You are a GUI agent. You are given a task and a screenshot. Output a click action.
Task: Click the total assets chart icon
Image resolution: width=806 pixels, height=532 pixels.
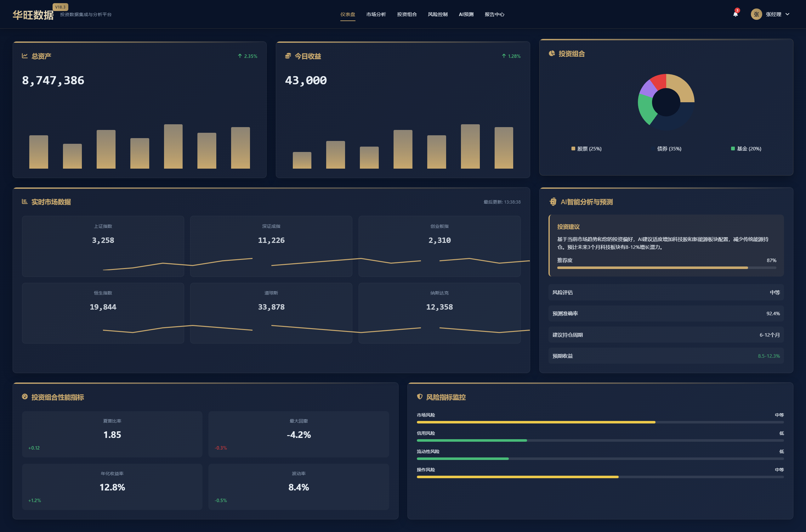[x=25, y=56]
